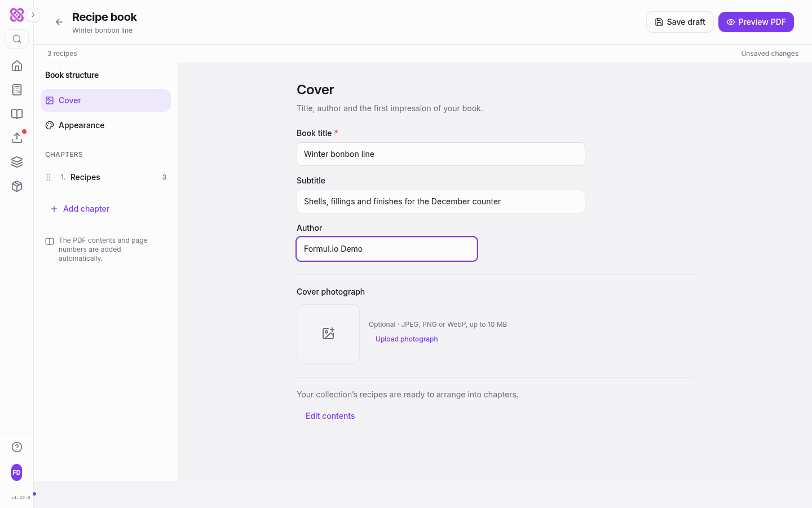
Task: Click the upload icon with red dot
Action: click(x=17, y=138)
